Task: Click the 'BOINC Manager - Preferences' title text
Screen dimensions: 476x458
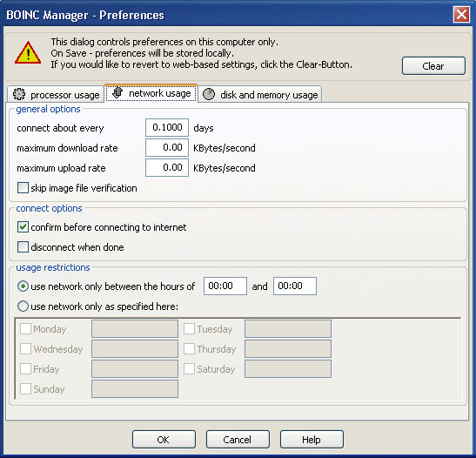Action: pos(85,15)
